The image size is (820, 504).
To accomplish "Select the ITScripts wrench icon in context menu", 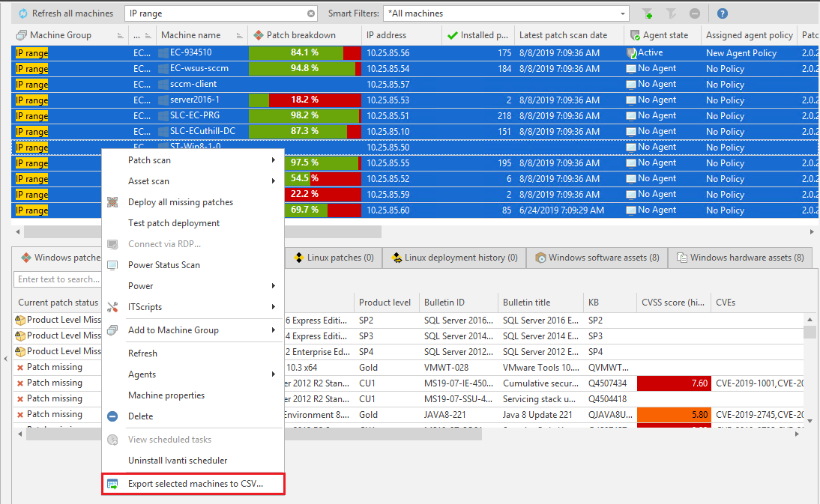I will [x=112, y=308].
